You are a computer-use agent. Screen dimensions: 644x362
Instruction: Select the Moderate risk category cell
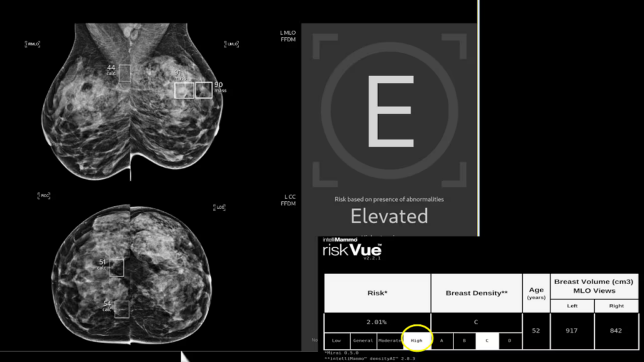click(x=389, y=341)
